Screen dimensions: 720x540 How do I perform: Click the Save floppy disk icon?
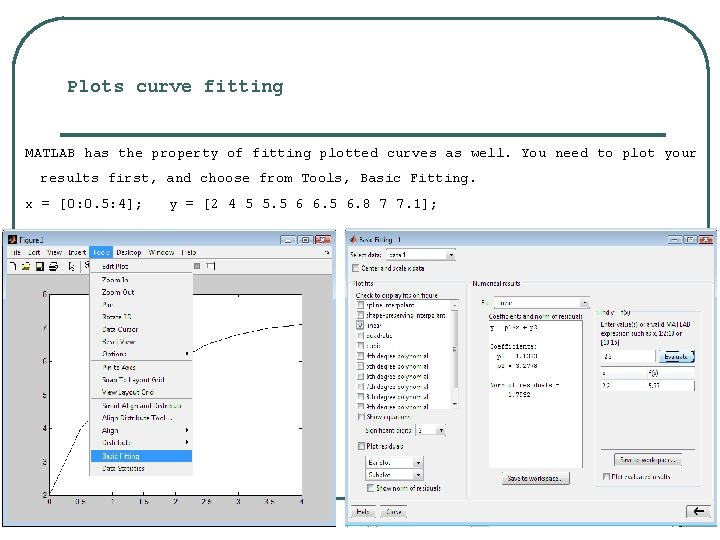40,266
